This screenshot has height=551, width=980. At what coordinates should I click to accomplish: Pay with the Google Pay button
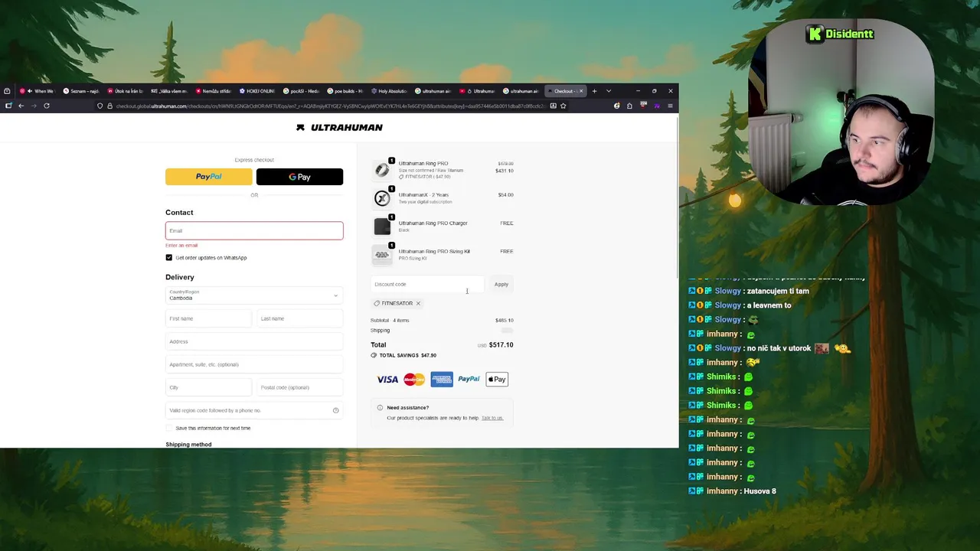pyautogui.click(x=299, y=177)
